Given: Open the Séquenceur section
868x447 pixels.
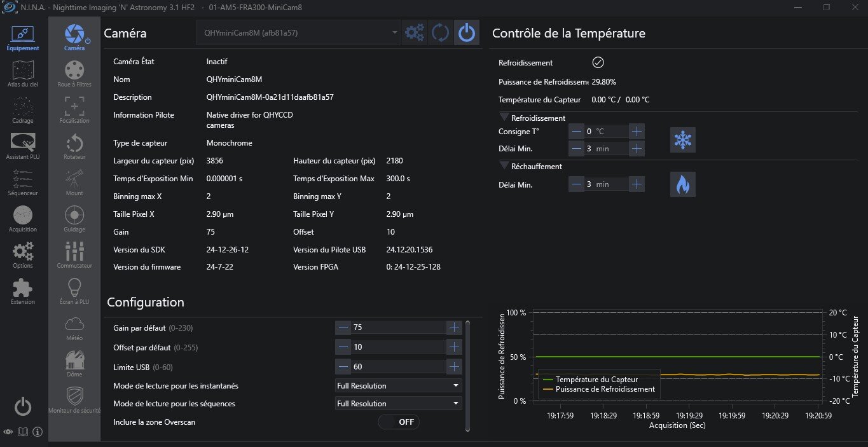Looking at the screenshot, I should (x=23, y=182).
